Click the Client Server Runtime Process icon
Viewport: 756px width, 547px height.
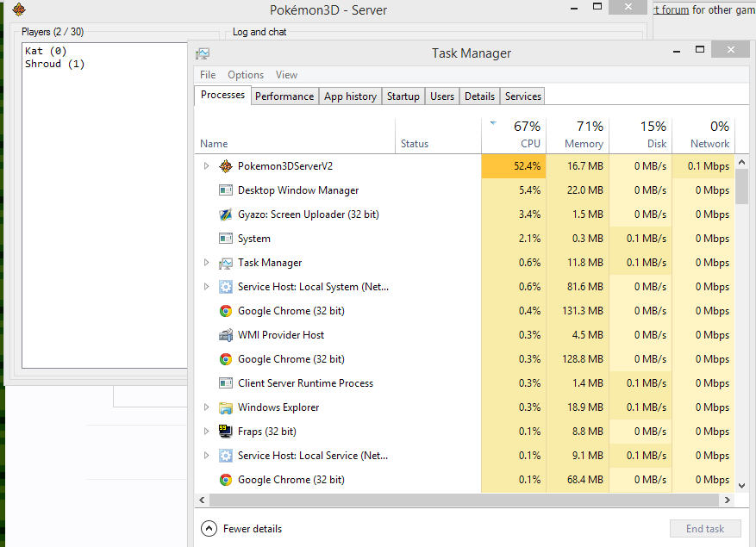226,383
